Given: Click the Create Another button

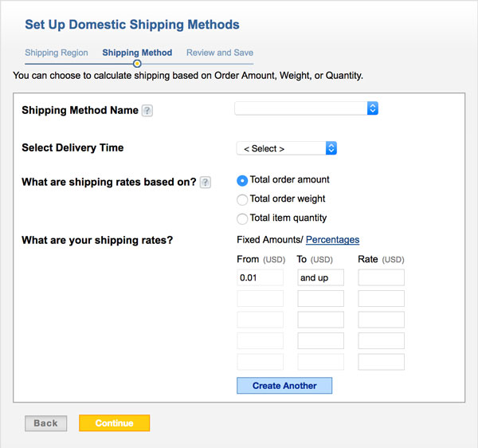Looking at the screenshot, I should click(x=284, y=386).
